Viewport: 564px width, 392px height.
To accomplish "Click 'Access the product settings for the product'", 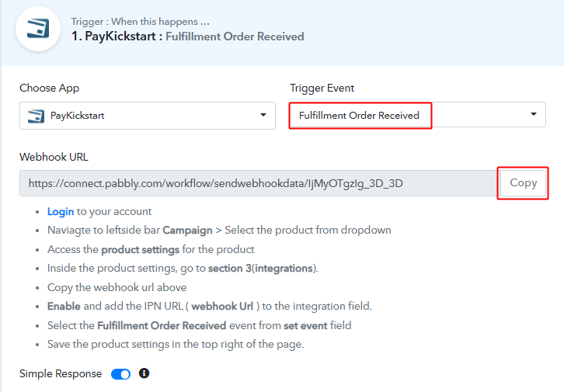I will click(x=151, y=249).
